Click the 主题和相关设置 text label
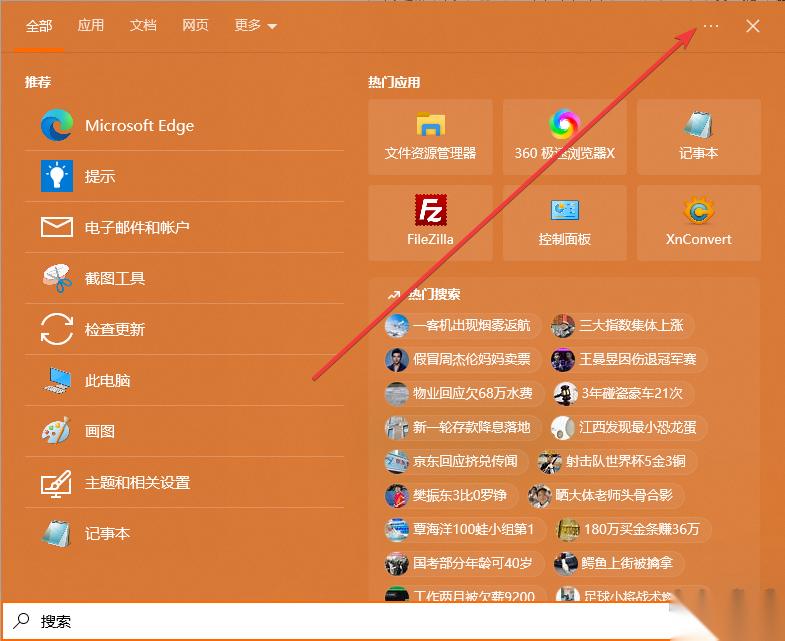Viewport: 785px width, 641px height. click(138, 483)
